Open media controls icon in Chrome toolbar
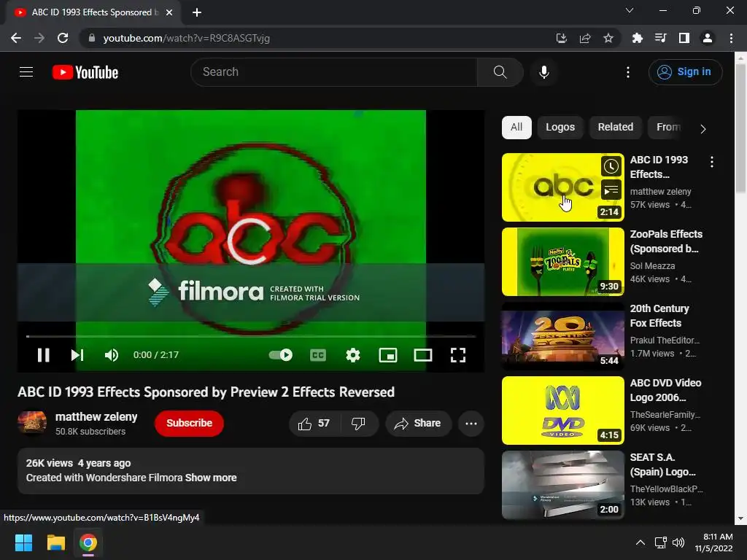 (660, 38)
